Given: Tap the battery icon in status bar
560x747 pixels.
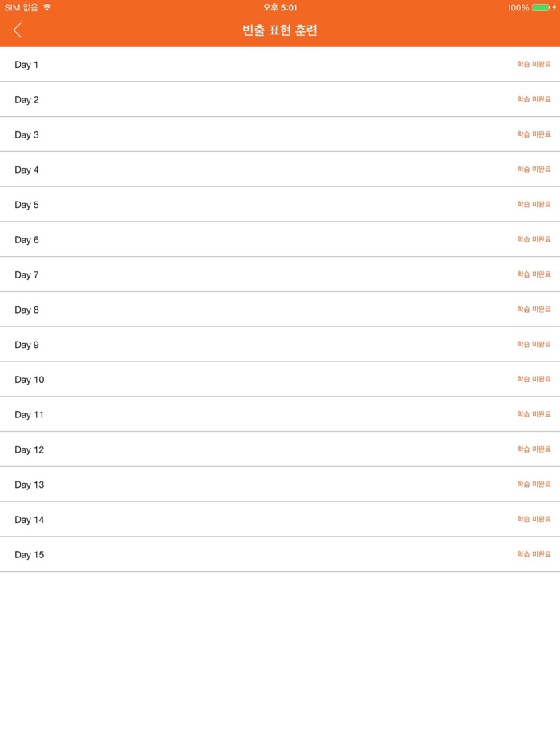Looking at the screenshot, I should tap(540, 8).
